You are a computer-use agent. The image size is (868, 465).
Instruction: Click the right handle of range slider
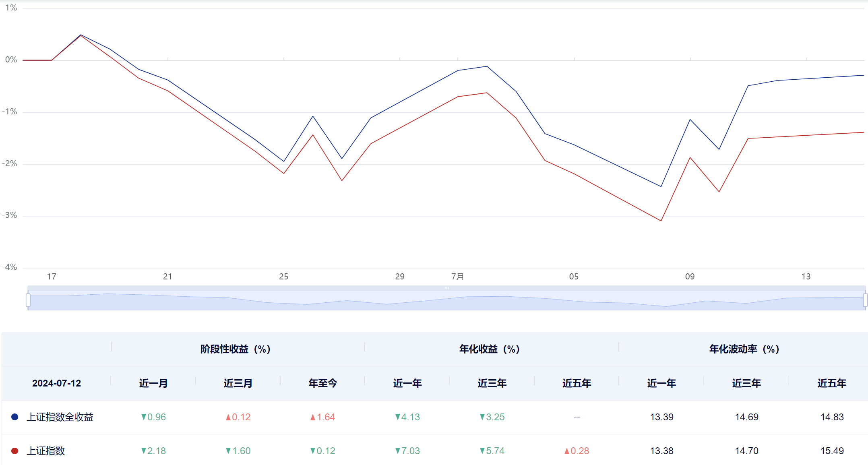point(865,300)
